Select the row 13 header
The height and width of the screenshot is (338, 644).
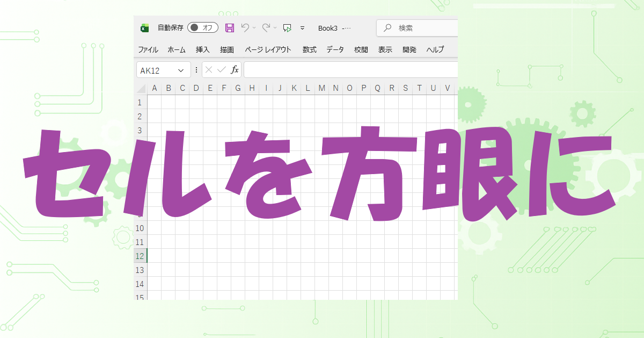point(140,270)
